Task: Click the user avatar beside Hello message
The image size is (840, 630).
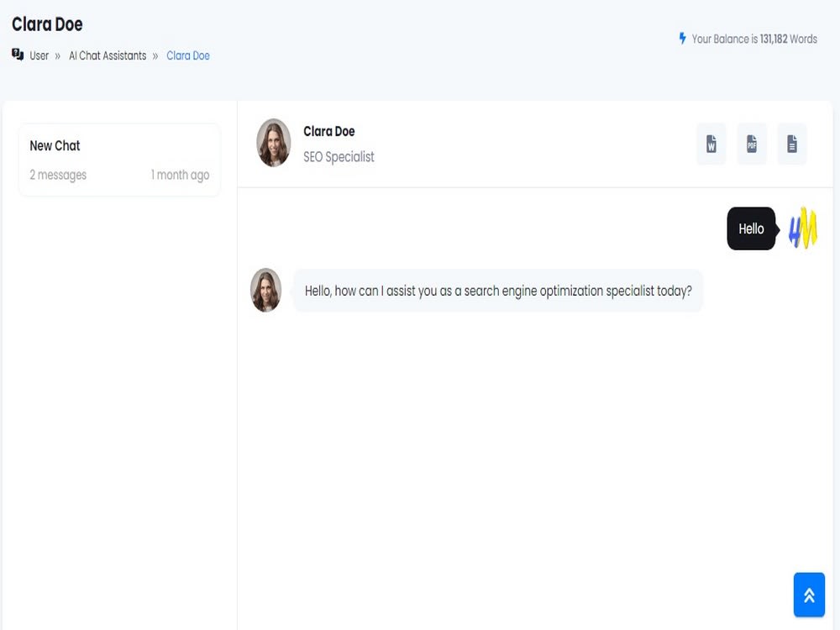Action: (802, 228)
